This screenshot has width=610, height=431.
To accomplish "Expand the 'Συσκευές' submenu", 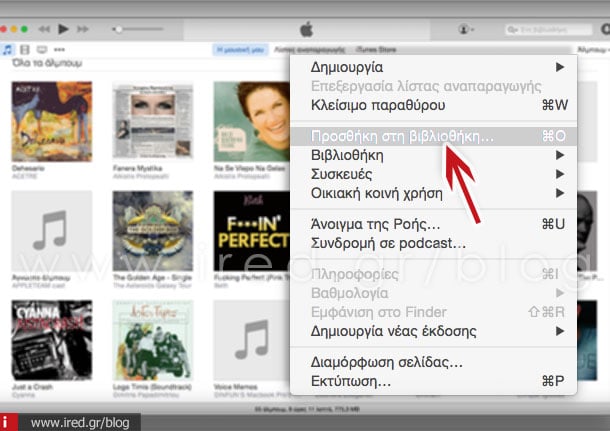I will tap(433, 174).
